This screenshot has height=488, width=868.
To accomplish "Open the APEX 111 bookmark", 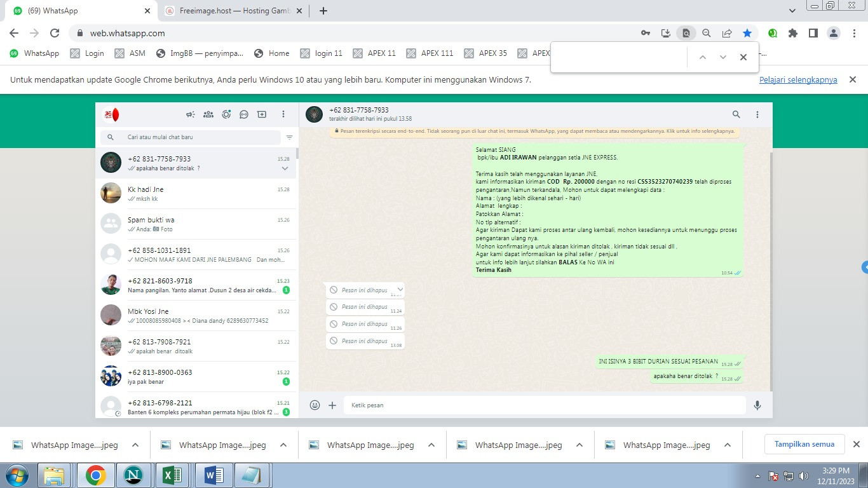I will pos(430,53).
